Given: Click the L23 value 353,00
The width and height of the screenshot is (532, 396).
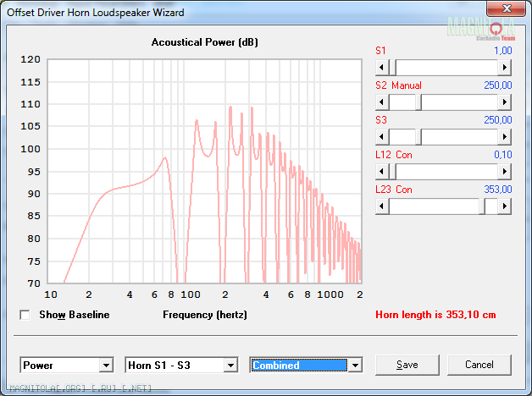Looking at the screenshot, I should pos(498,189).
